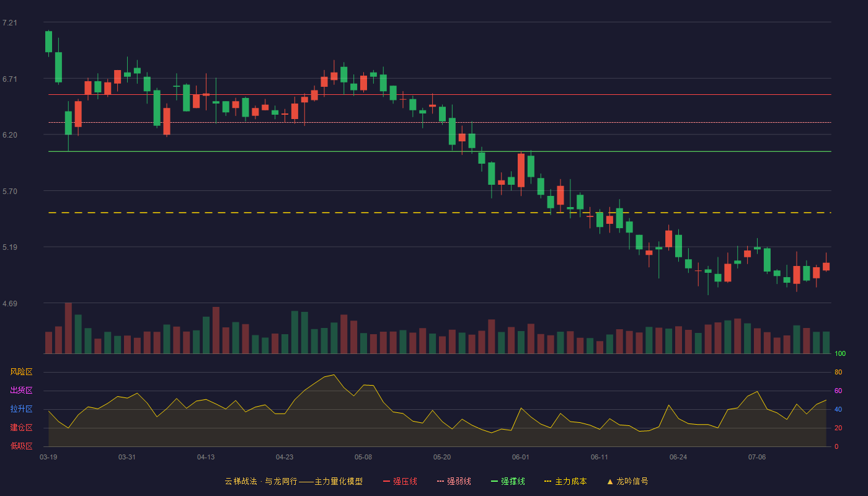Toggle the 强弱线 legend item
Screen dimensions: 868x496
[454, 481]
